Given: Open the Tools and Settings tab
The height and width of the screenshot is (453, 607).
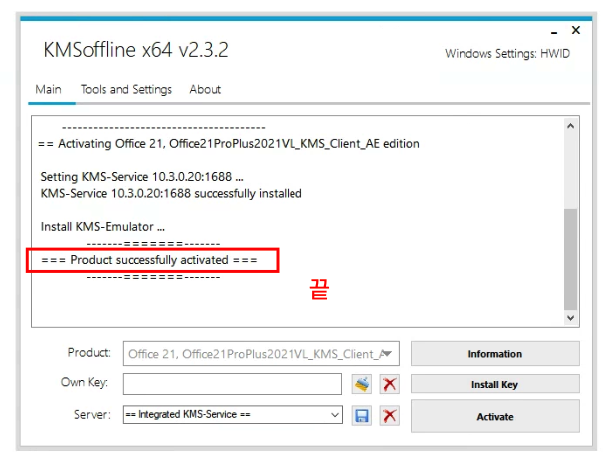Looking at the screenshot, I should [126, 89].
